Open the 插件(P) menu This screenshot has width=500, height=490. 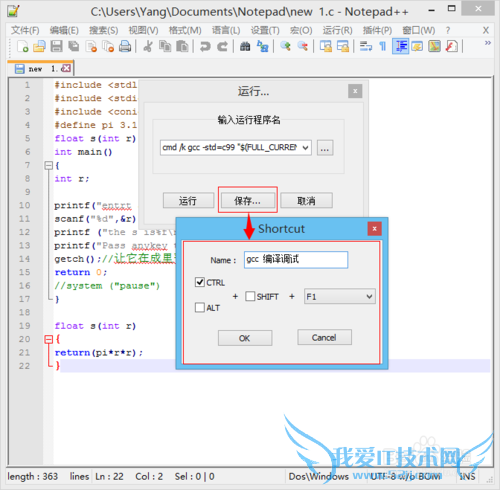[377, 31]
